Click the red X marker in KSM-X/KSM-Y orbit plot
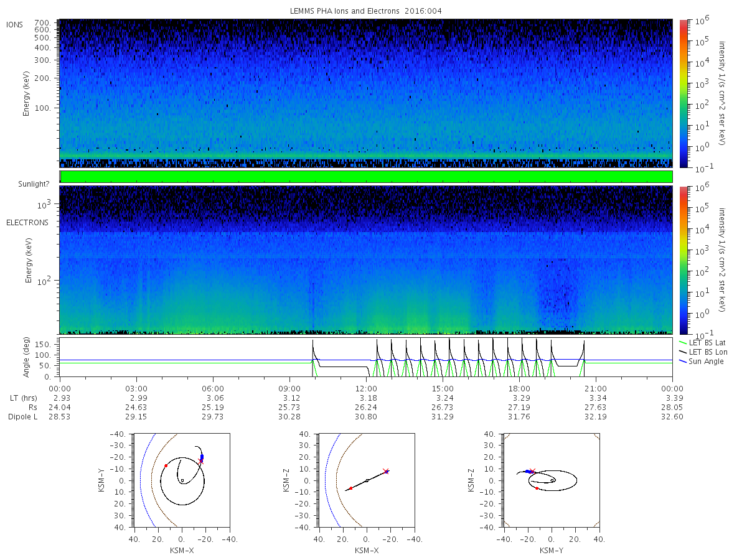This screenshot has width=747, height=560. point(200,461)
